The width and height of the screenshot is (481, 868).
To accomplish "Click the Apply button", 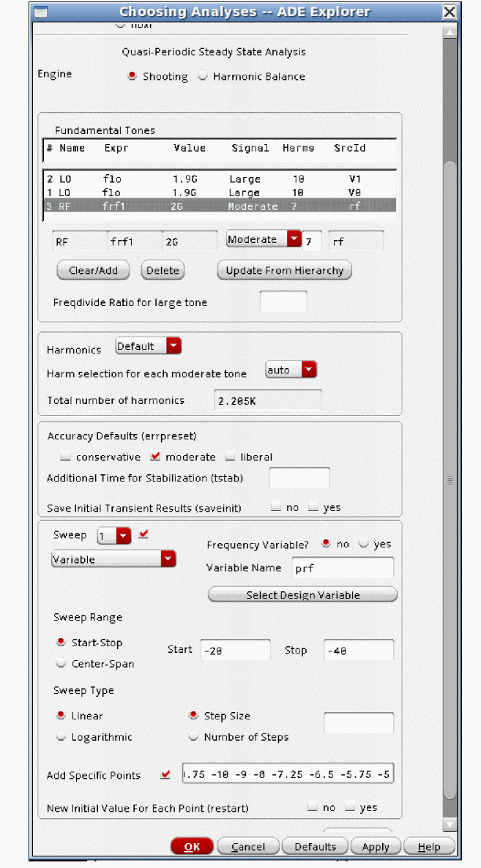I will point(375,847).
